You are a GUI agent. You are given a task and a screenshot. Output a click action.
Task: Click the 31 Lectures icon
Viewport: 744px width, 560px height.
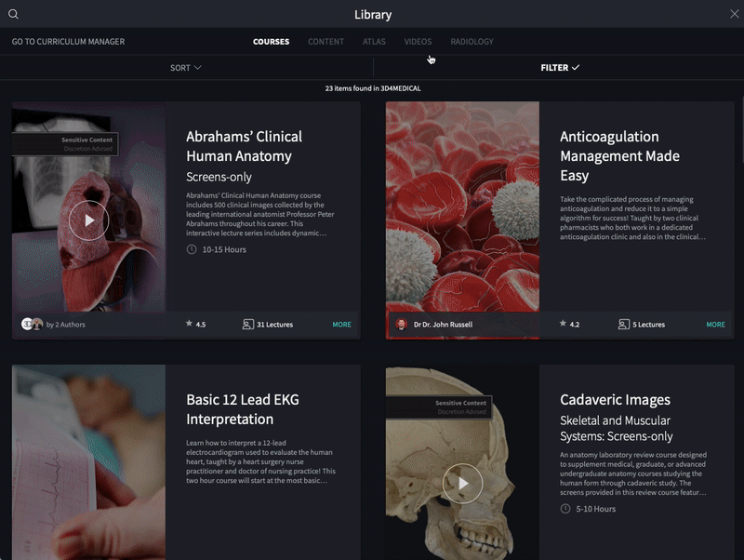click(247, 325)
